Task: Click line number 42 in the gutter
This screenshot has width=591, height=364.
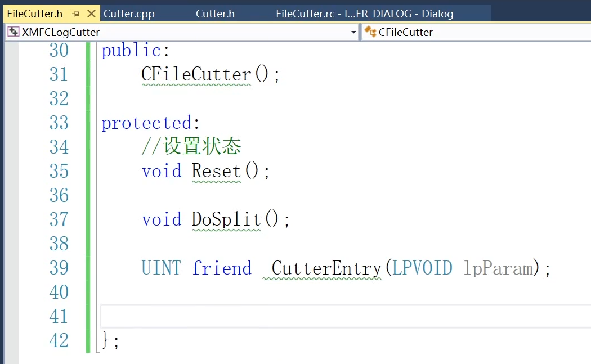Action: [x=59, y=340]
